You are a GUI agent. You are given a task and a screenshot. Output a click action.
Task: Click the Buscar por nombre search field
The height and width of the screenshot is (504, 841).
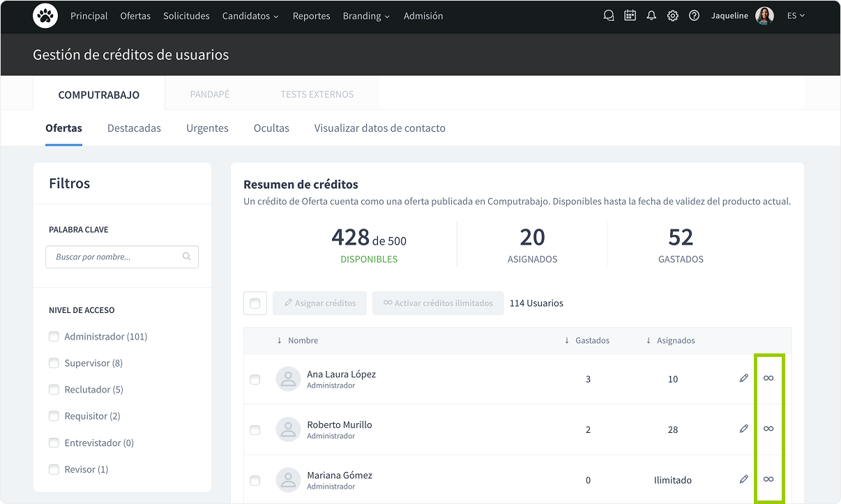coord(116,257)
